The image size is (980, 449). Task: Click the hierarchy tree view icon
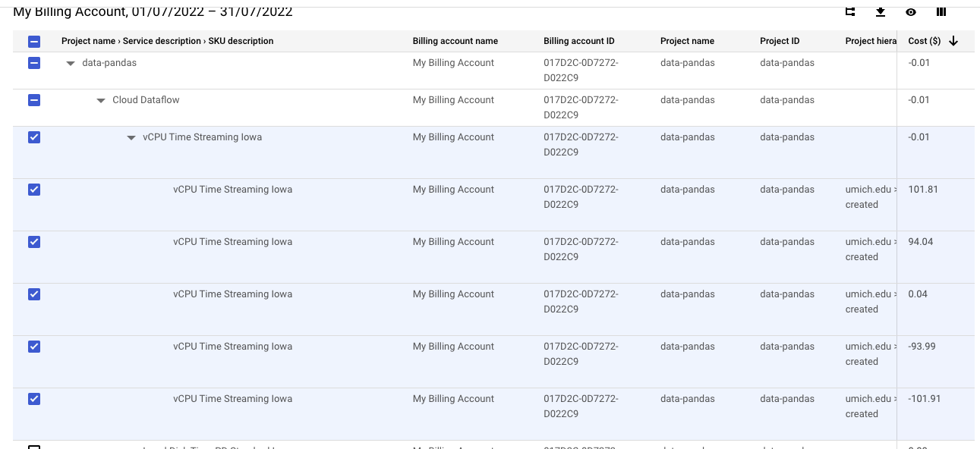(x=850, y=11)
